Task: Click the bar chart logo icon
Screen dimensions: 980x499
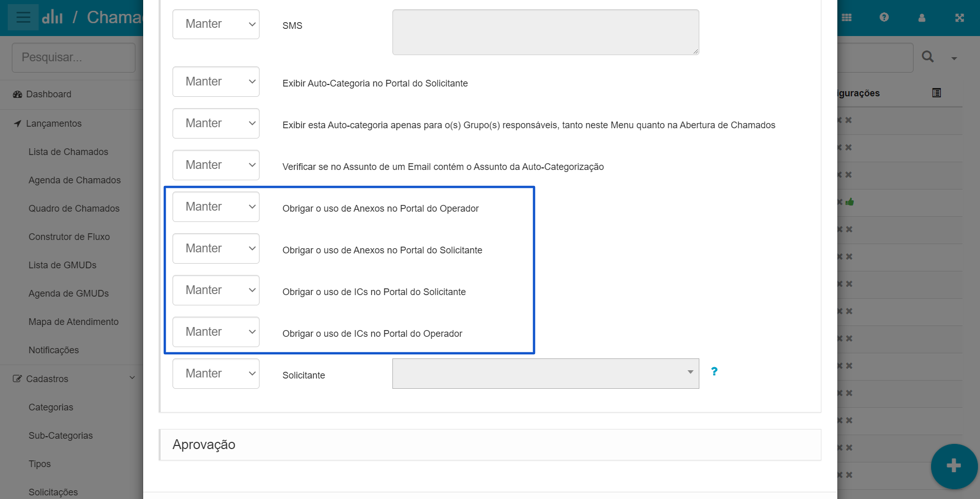Action: pyautogui.click(x=52, y=18)
